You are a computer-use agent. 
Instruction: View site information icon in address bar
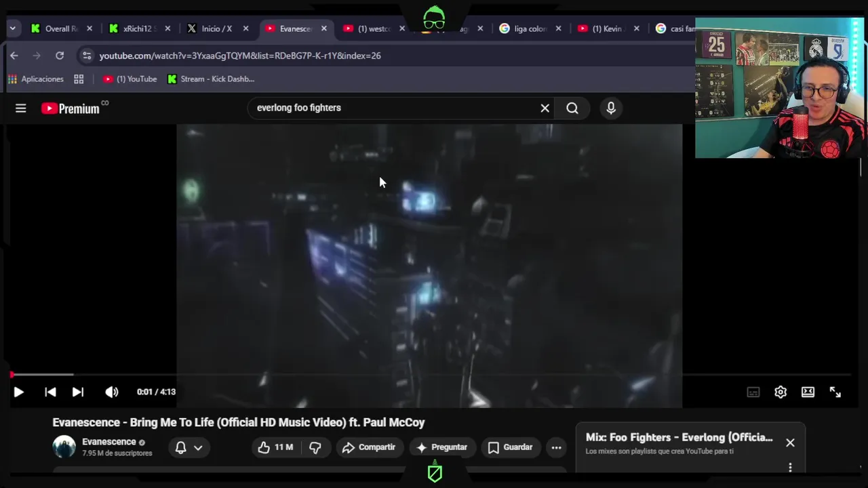coord(86,56)
